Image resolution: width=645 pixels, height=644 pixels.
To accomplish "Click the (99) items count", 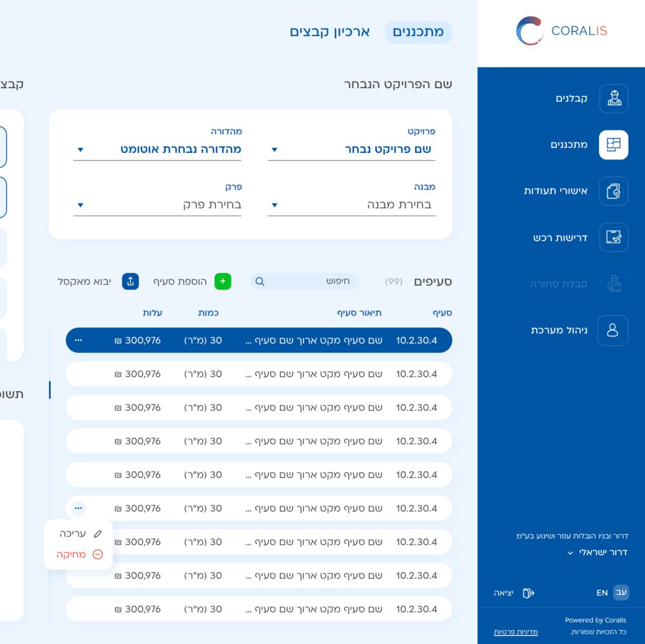I will tap(394, 282).
